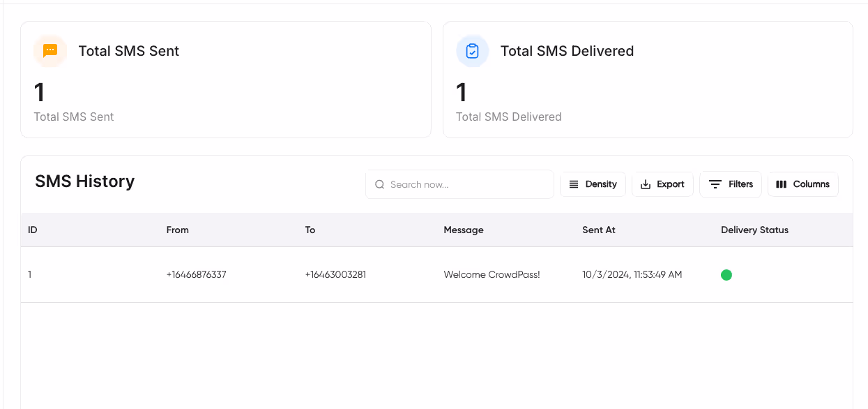Screen dimensions: 868x409
Task: Click the SMS History heading
Action: 85,181
